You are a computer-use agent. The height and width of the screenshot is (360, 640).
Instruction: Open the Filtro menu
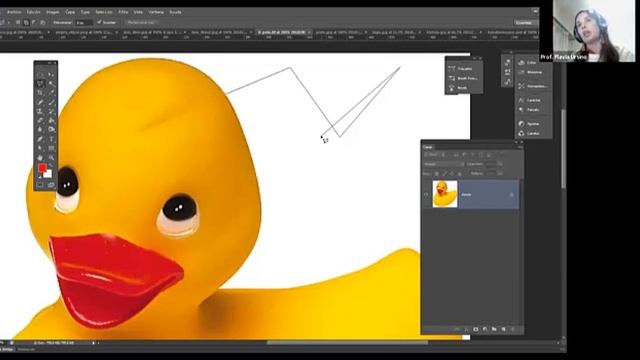pos(123,12)
